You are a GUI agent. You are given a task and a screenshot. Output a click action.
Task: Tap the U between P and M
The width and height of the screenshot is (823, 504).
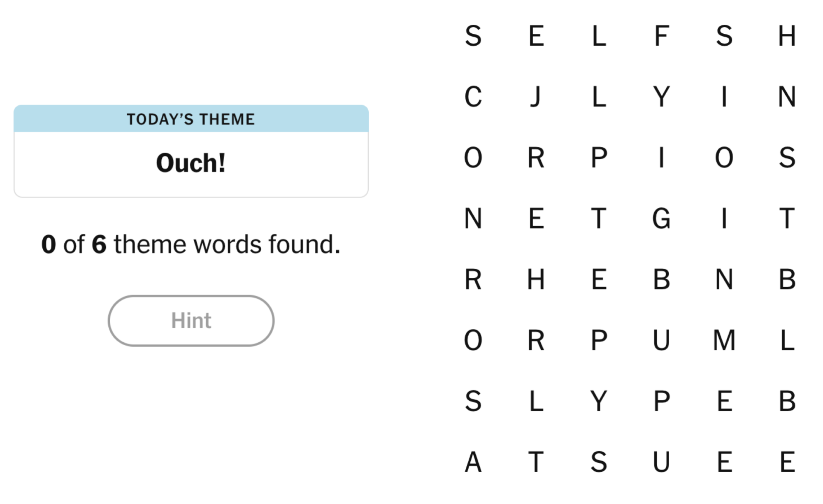pyautogui.click(x=661, y=340)
